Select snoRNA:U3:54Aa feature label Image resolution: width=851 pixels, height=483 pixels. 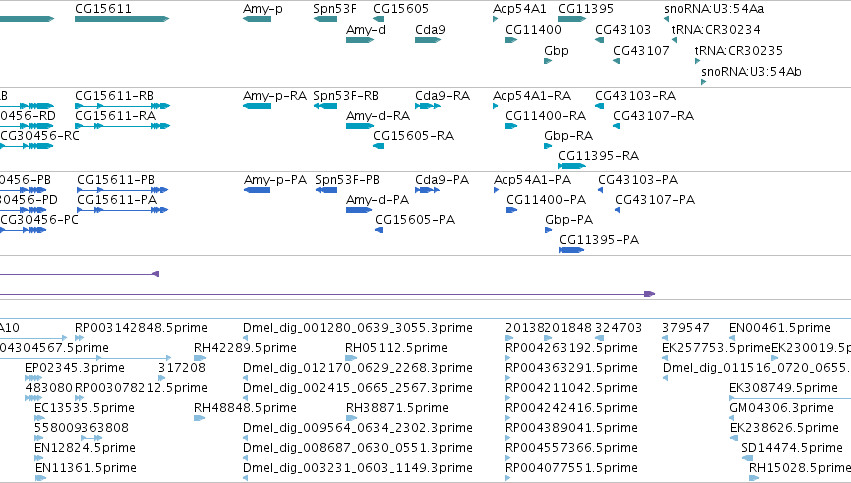[x=714, y=9]
